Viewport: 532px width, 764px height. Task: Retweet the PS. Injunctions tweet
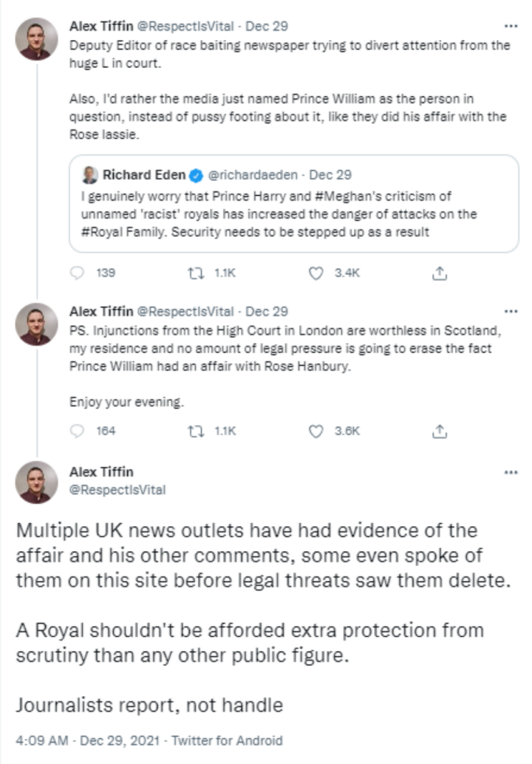197,431
